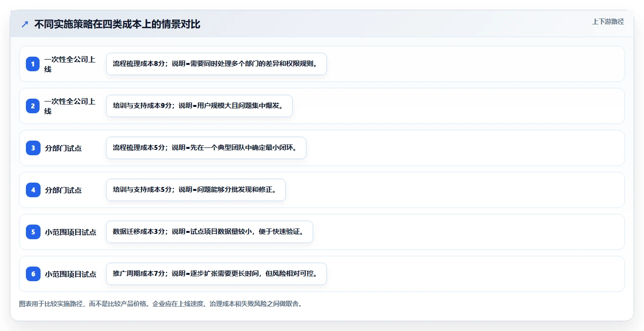Click the 数据迁移成本3分 description box
This screenshot has height=331, width=644.
(209, 232)
